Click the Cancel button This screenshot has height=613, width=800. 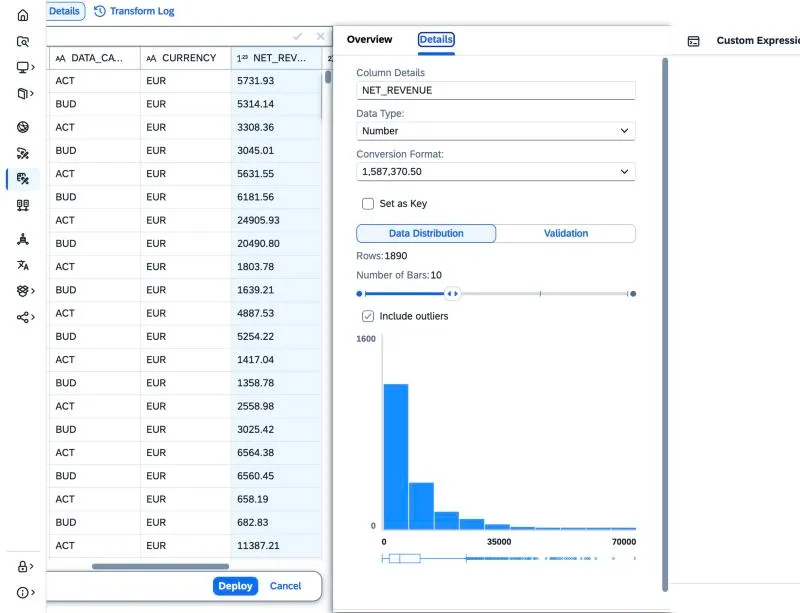(x=285, y=586)
